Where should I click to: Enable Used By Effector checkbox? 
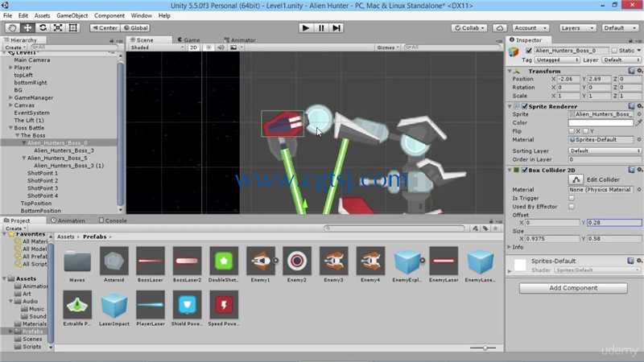click(x=572, y=207)
